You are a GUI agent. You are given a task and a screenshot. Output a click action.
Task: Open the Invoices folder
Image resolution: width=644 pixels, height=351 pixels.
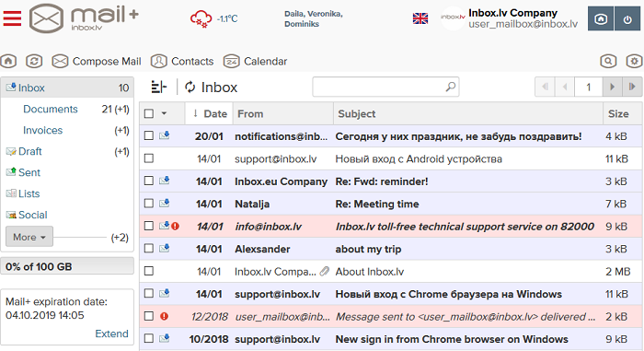point(42,130)
